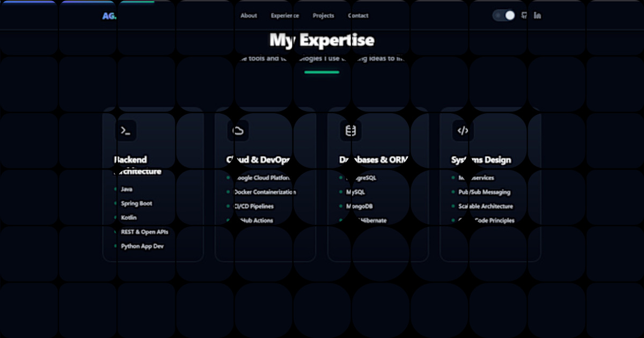The image size is (644, 338).
Task: Click the Pub/Sub Messaging item
Action: pyautogui.click(x=484, y=192)
